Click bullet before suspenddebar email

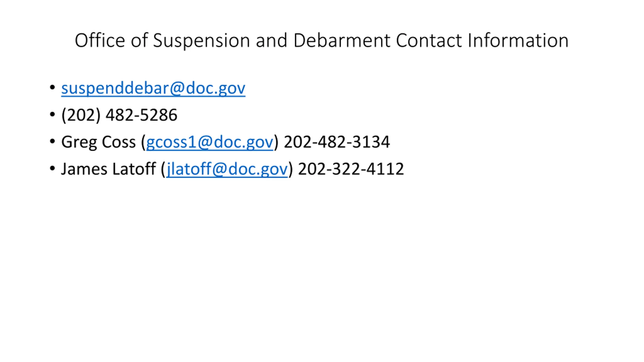52,87
